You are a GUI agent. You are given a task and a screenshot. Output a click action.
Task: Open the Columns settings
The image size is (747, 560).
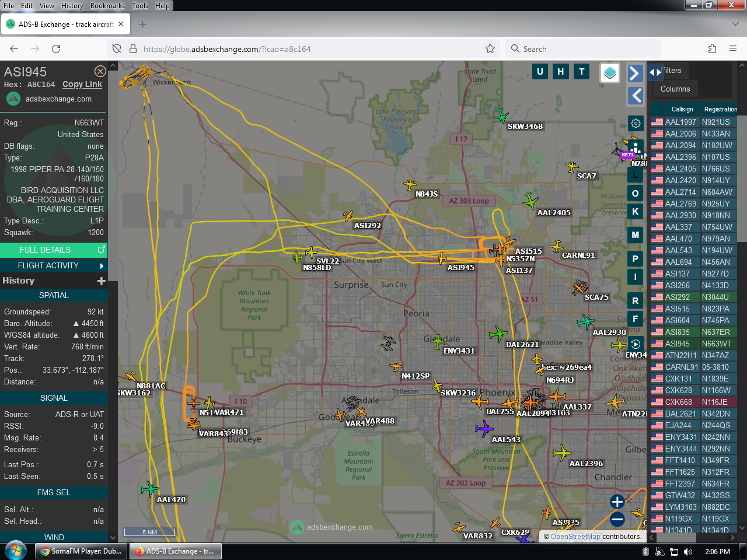(675, 89)
